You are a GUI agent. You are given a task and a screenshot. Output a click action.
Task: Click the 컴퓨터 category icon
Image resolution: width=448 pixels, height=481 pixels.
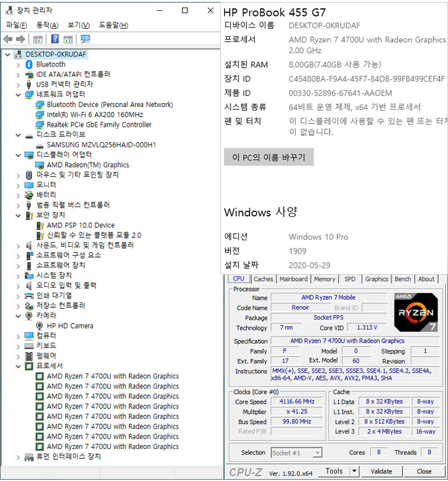29,336
